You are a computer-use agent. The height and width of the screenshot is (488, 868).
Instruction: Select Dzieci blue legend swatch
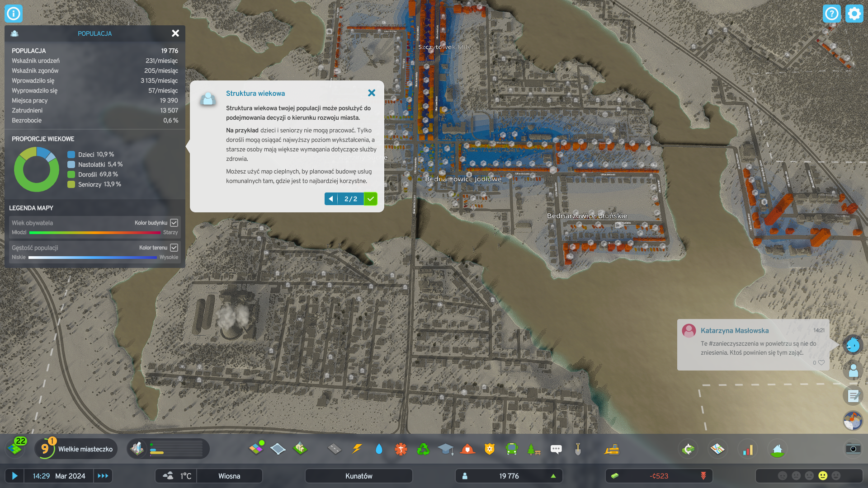[71, 155]
